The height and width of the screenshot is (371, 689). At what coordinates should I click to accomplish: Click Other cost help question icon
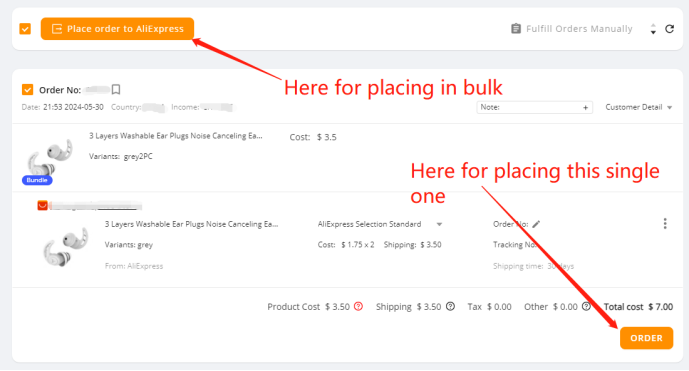[x=586, y=306]
